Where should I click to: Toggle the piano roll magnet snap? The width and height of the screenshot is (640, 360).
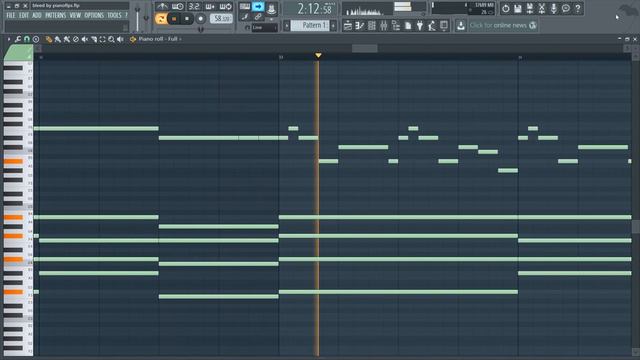click(x=27, y=39)
